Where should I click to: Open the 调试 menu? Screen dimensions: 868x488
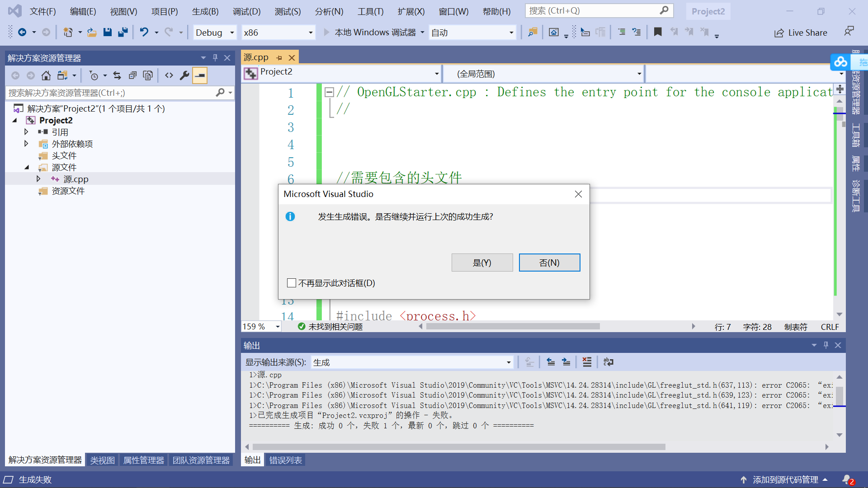point(246,11)
